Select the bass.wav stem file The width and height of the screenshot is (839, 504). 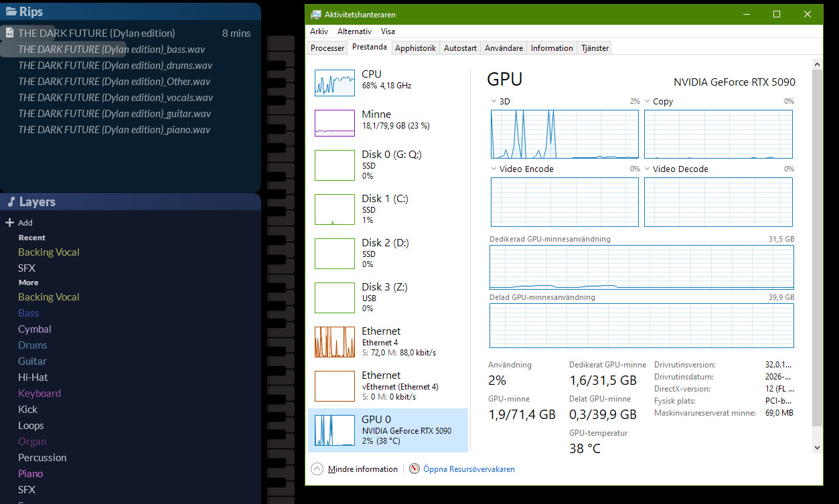click(111, 50)
